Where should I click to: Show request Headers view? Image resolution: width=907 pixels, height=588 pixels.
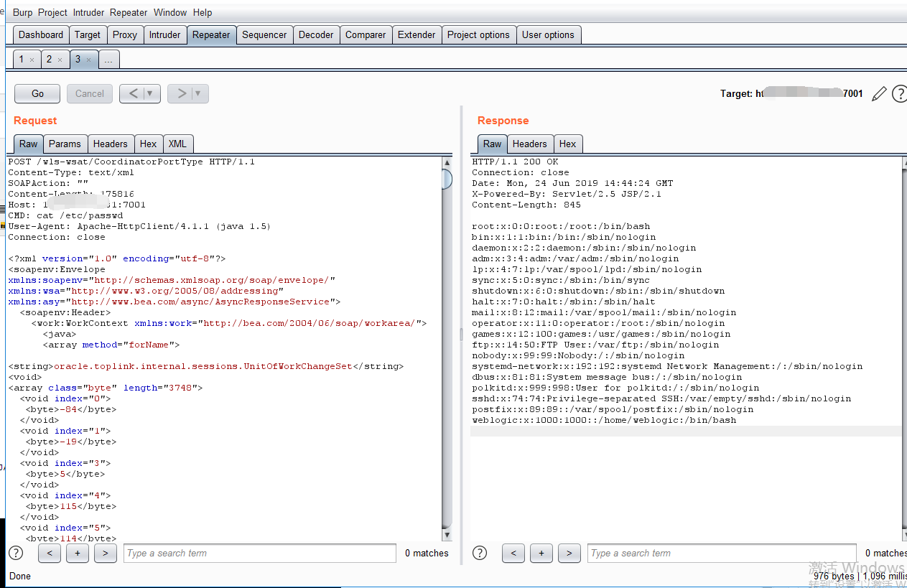pyautogui.click(x=111, y=144)
